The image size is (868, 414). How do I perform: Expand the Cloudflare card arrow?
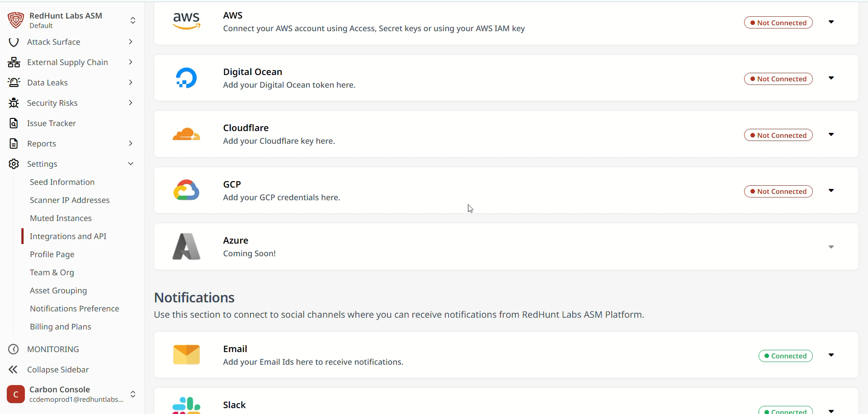[x=831, y=135]
